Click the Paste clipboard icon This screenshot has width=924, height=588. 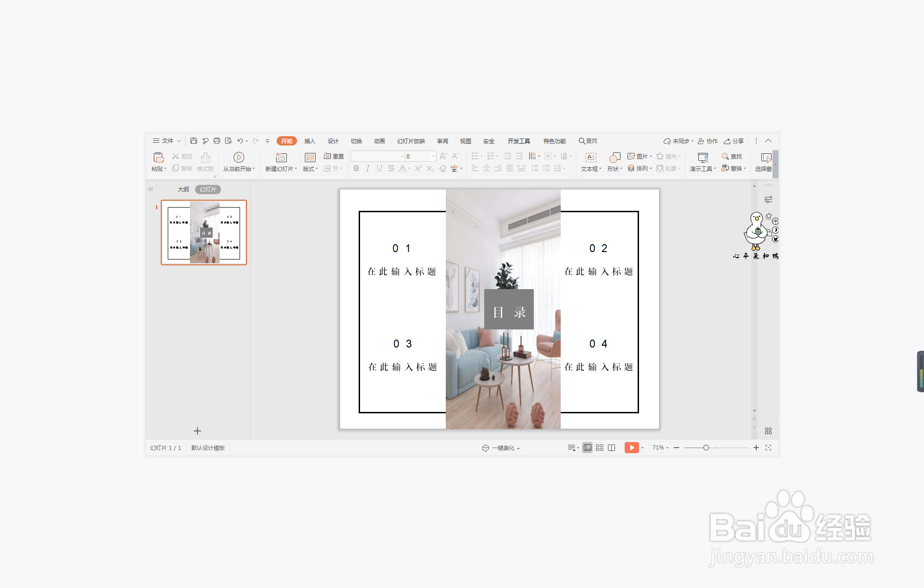pyautogui.click(x=158, y=158)
